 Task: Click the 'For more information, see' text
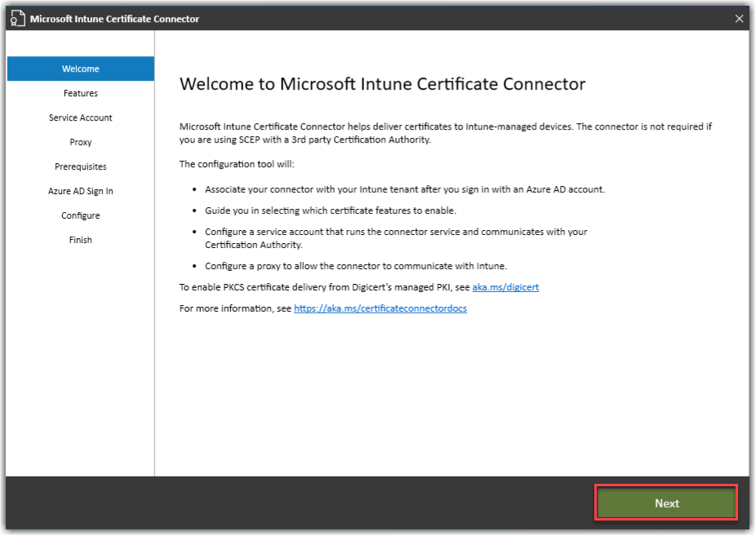coord(235,308)
